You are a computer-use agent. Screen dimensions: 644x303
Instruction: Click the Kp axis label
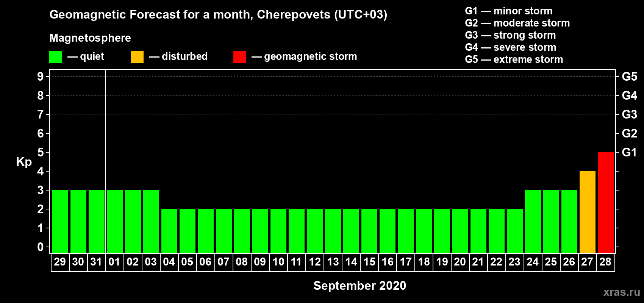pyautogui.click(x=24, y=162)
